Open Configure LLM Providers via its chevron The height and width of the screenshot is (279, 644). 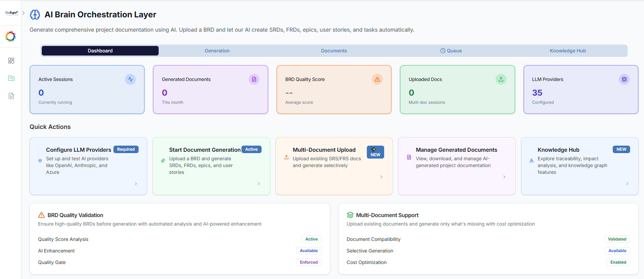coord(136,184)
